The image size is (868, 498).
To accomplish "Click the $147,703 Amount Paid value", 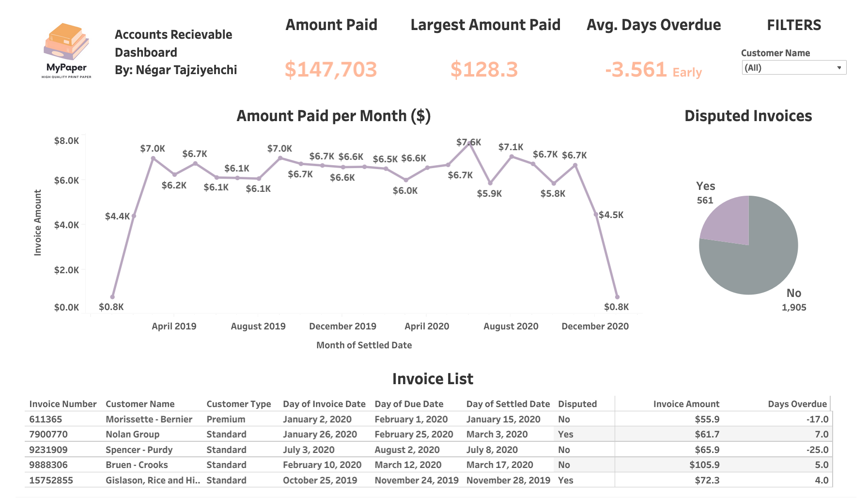I will pos(331,70).
